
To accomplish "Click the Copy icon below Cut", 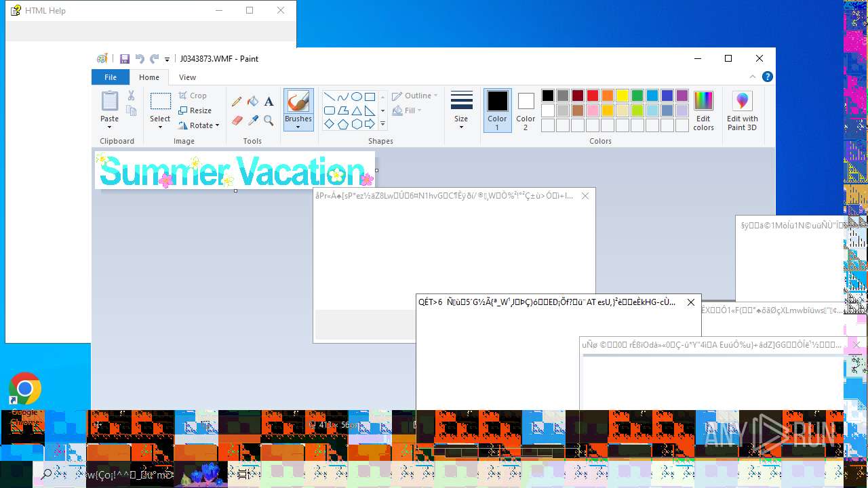I will (132, 111).
